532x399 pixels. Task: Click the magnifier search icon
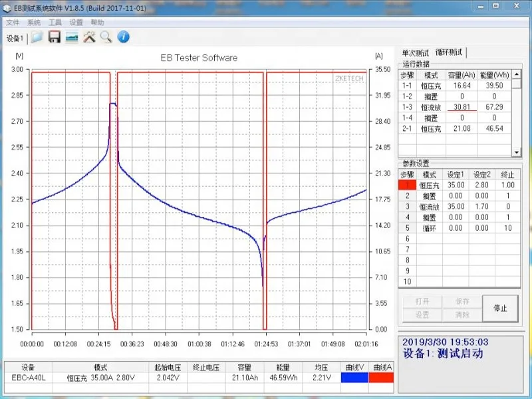pyautogui.click(x=106, y=37)
